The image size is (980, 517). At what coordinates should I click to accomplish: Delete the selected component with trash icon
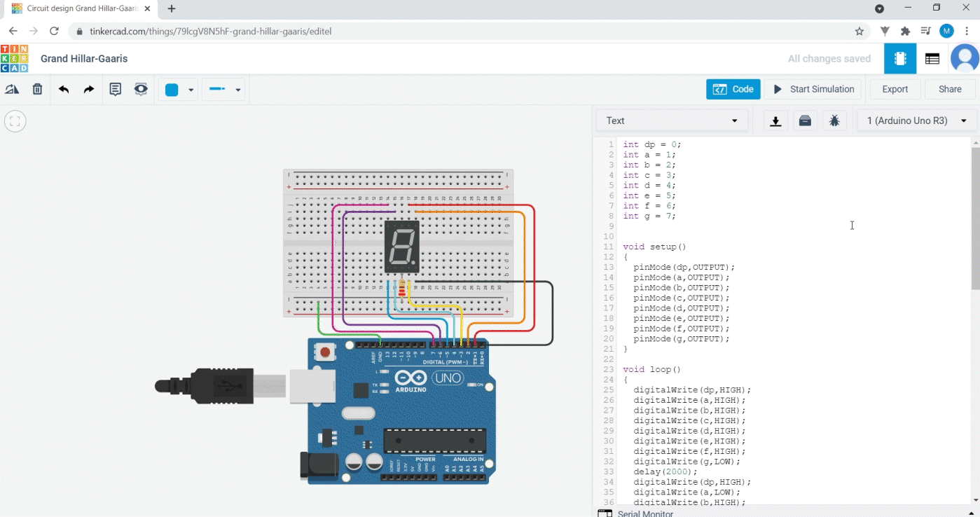click(x=38, y=90)
